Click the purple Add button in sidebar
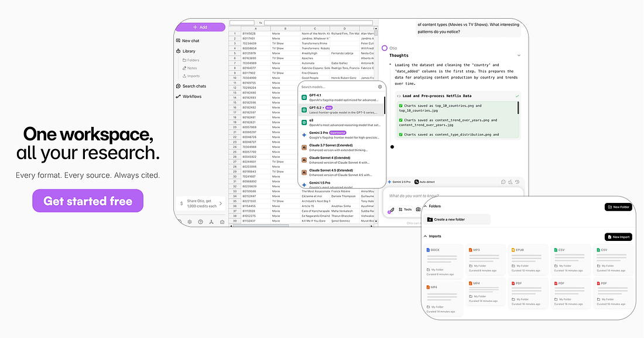Viewport: 644px width, 338px height. [x=200, y=27]
